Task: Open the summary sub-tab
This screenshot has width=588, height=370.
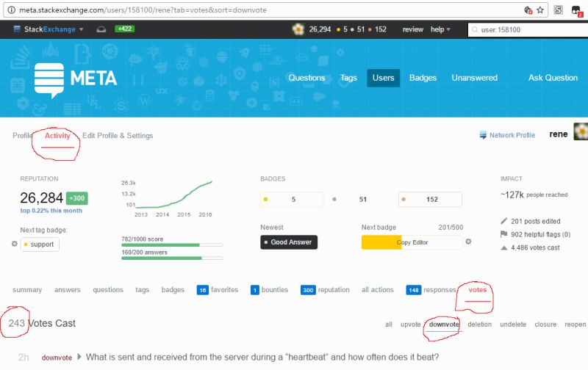Action: coord(27,289)
